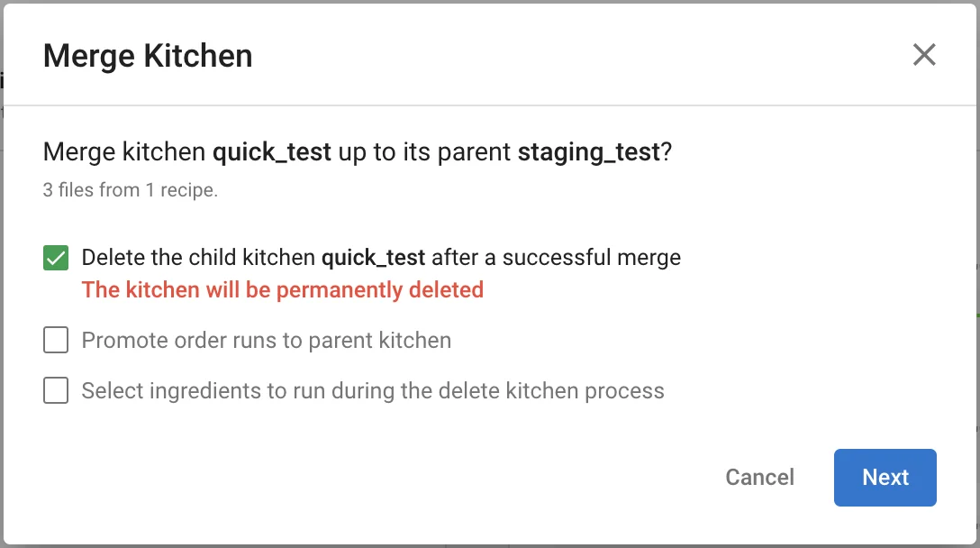
Task: Uncheck the delete child kitchen checkbox
Action: [x=56, y=259]
